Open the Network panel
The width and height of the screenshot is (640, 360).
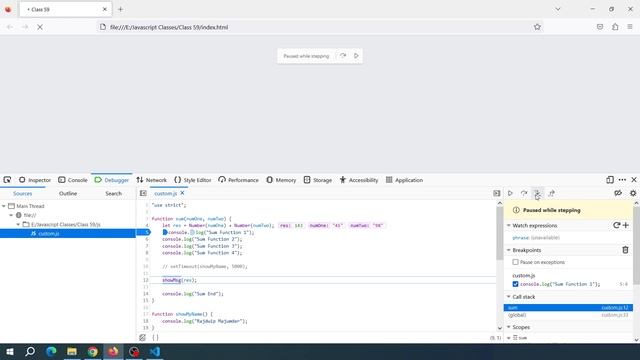tap(151, 180)
